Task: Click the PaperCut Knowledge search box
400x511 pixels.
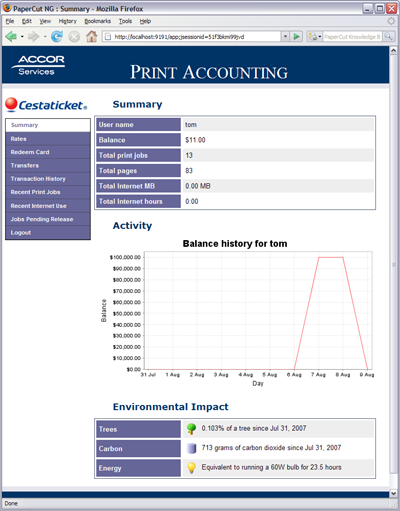Action: [x=352, y=37]
